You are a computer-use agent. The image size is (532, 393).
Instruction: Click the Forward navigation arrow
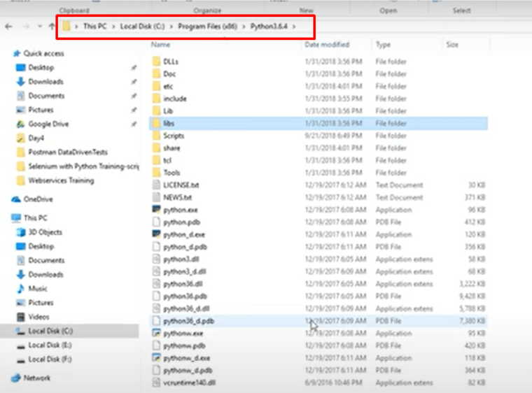(x=26, y=27)
